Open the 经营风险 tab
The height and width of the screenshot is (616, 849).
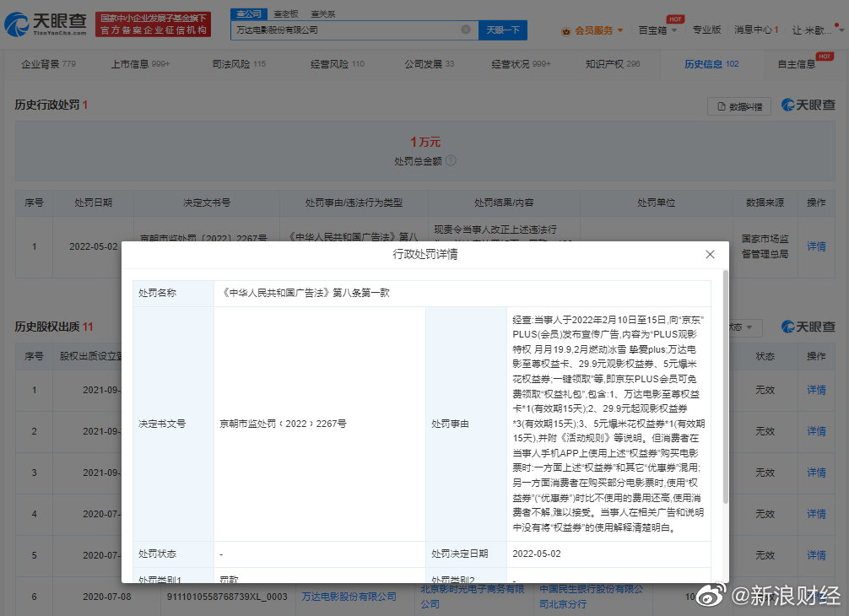pyautogui.click(x=338, y=64)
